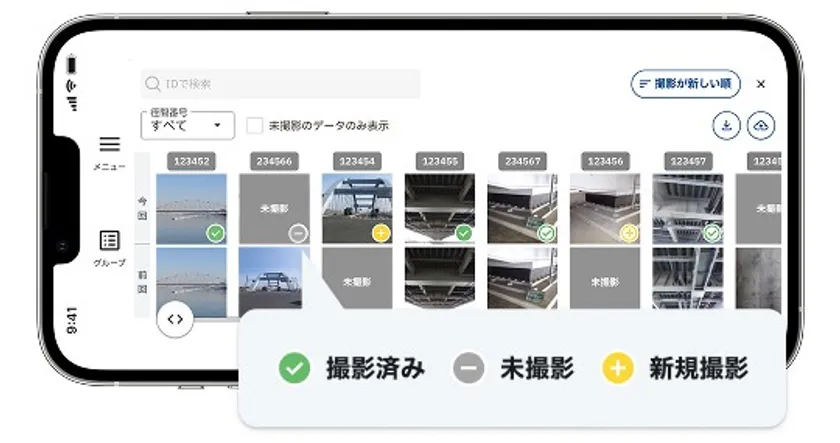Tap the yellow plus badge on 123456
The width and height of the screenshot is (840, 443).
[x=629, y=234]
